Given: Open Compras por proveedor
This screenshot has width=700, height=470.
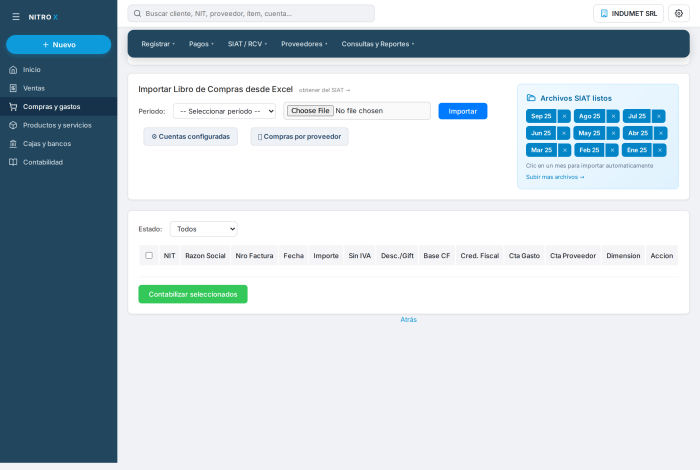Looking at the screenshot, I should pos(299,137).
